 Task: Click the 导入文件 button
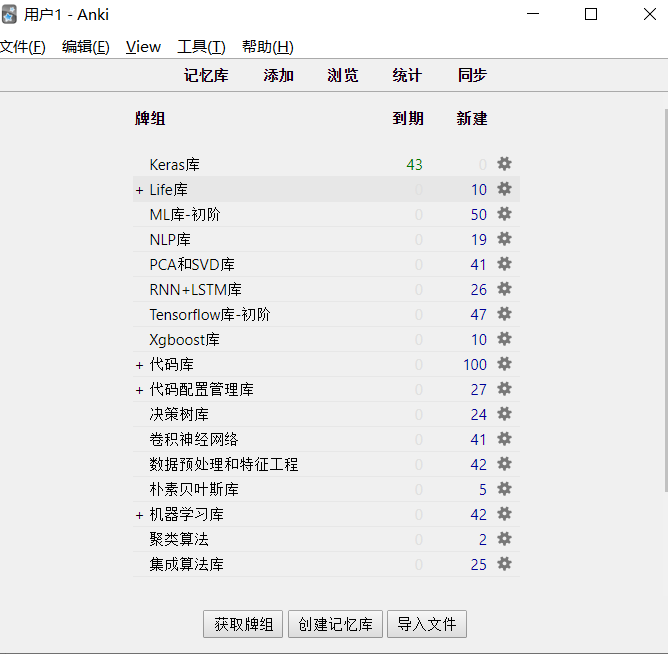pyautogui.click(x=427, y=624)
